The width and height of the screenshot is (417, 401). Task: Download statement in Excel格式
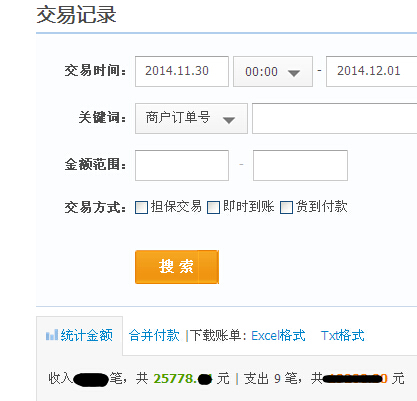pos(278,335)
